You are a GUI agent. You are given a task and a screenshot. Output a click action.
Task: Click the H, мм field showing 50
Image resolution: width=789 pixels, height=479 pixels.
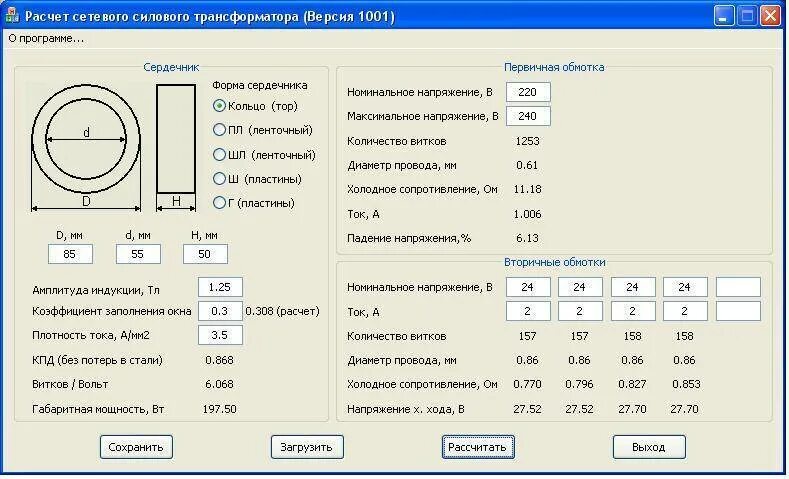tap(205, 254)
